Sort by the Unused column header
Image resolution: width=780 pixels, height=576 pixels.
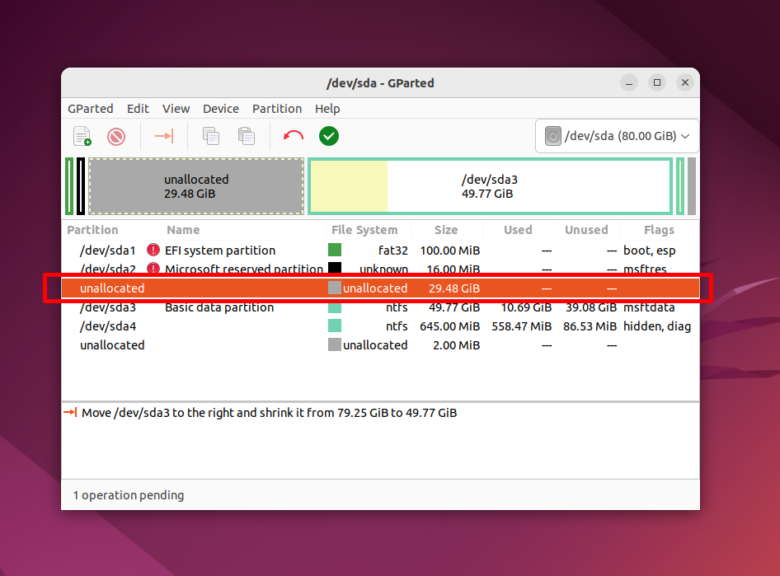coord(586,230)
